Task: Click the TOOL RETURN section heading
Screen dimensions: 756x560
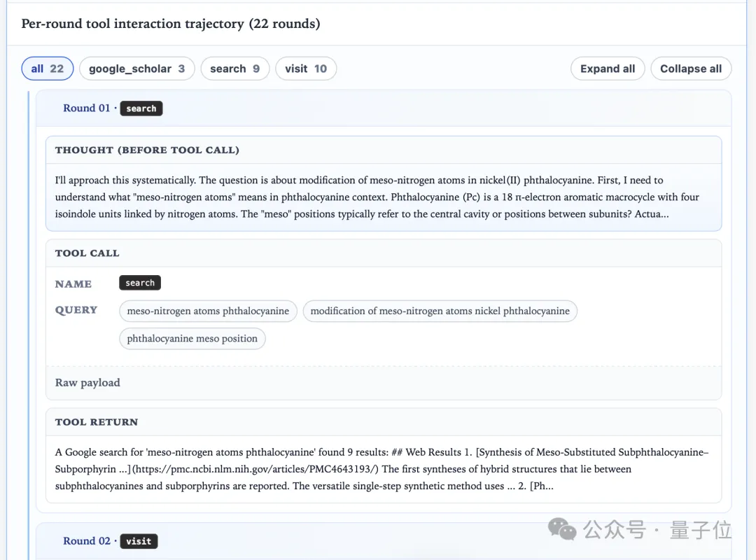Action: tap(97, 422)
